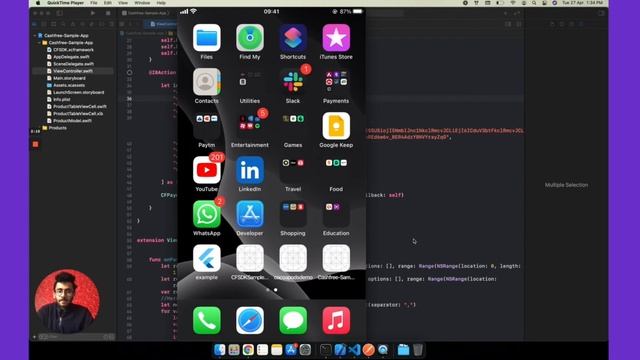The height and width of the screenshot is (360, 640).
Task: Open the Food folder
Action: coord(336,170)
